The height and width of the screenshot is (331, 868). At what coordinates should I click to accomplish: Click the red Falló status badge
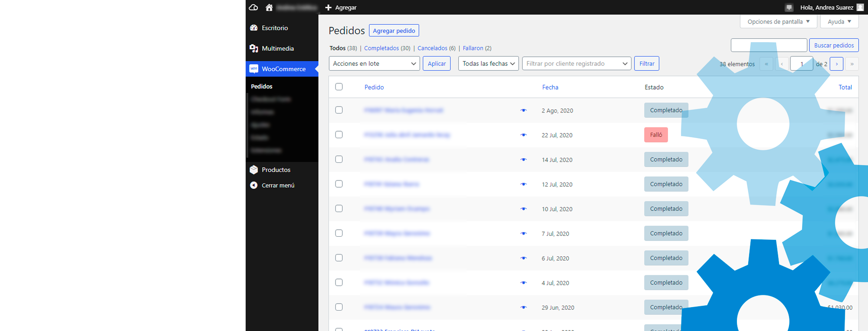(x=656, y=135)
